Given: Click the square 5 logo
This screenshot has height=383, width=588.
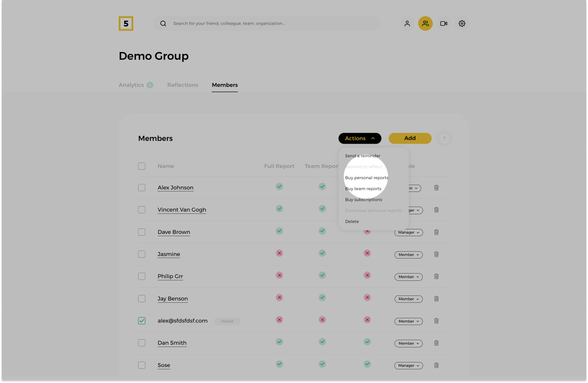Looking at the screenshot, I should [126, 24].
